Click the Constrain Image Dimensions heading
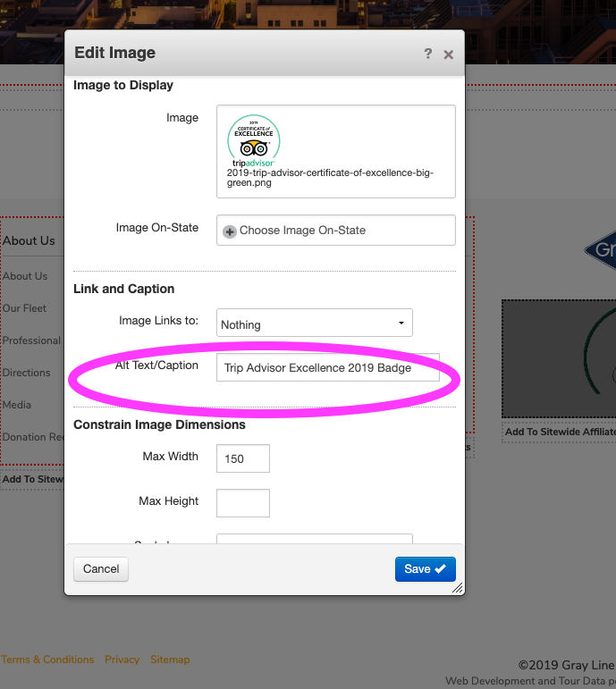Image resolution: width=616 pixels, height=689 pixels. (159, 424)
